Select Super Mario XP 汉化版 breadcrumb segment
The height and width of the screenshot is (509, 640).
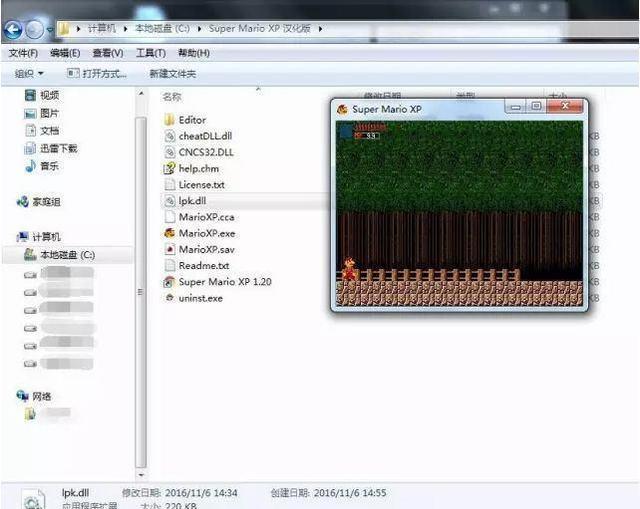260,29
